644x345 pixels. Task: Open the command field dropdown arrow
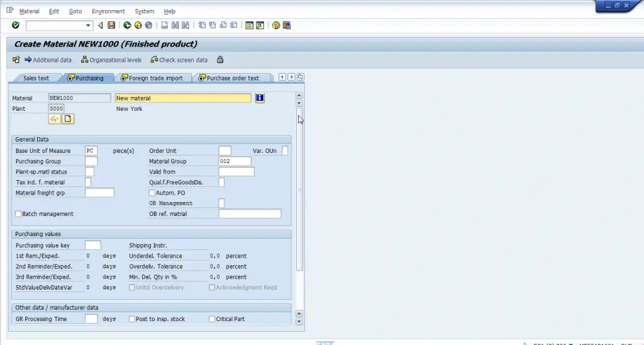[88, 25]
